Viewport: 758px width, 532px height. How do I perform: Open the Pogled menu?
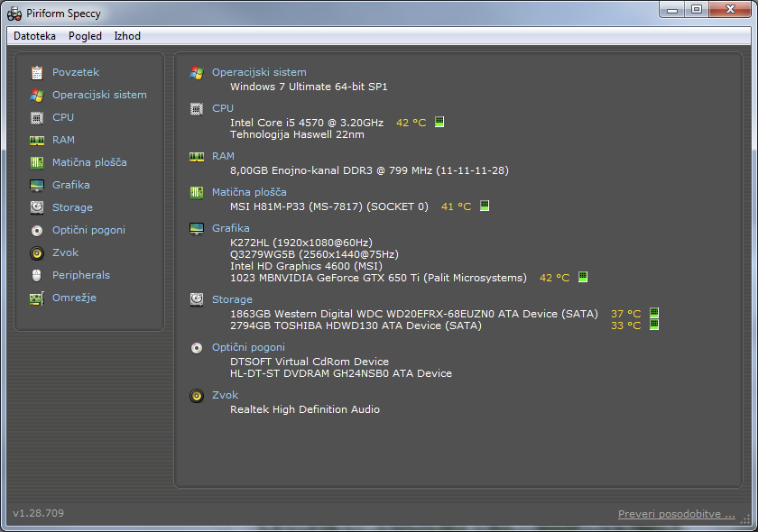tap(85, 36)
